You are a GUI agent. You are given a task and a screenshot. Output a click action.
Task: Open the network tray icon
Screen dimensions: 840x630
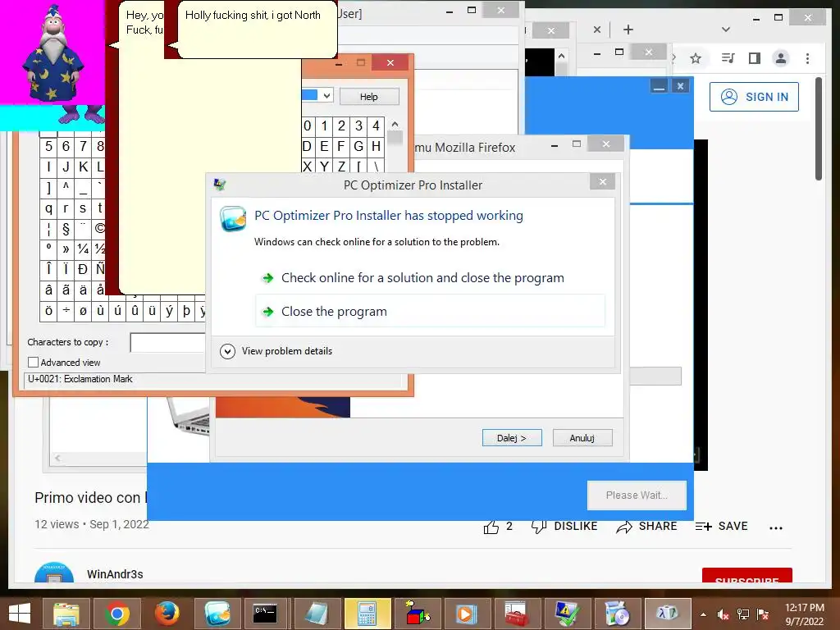(x=743, y=614)
